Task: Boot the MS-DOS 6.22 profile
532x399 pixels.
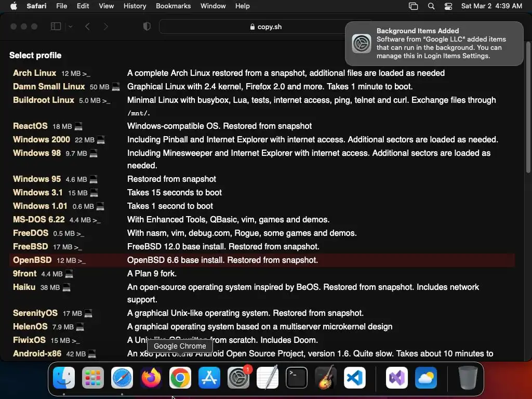Action: coord(38,220)
